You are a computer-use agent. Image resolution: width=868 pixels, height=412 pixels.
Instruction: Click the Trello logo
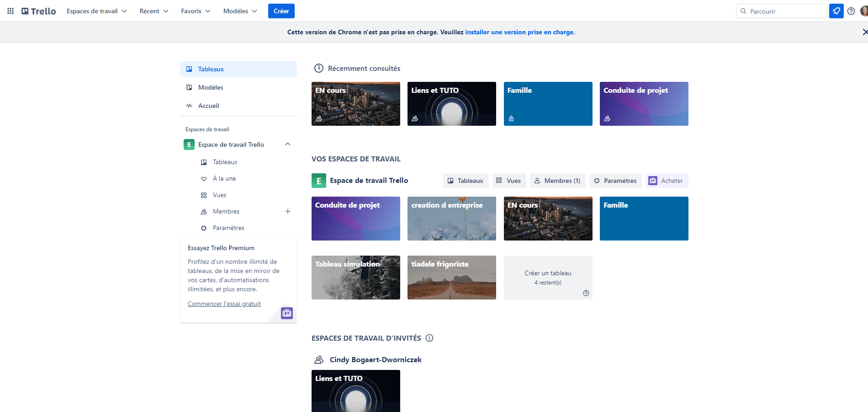pyautogui.click(x=39, y=11)
